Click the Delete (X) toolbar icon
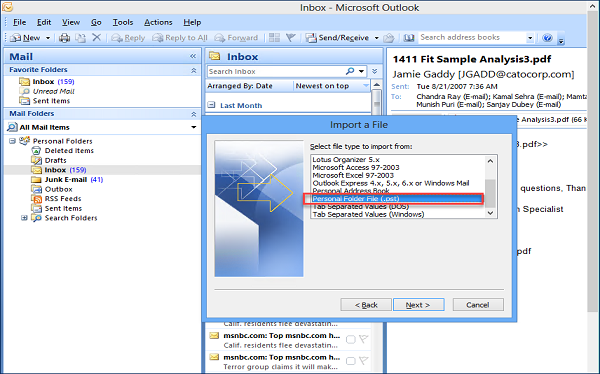 tap(96, 38)
